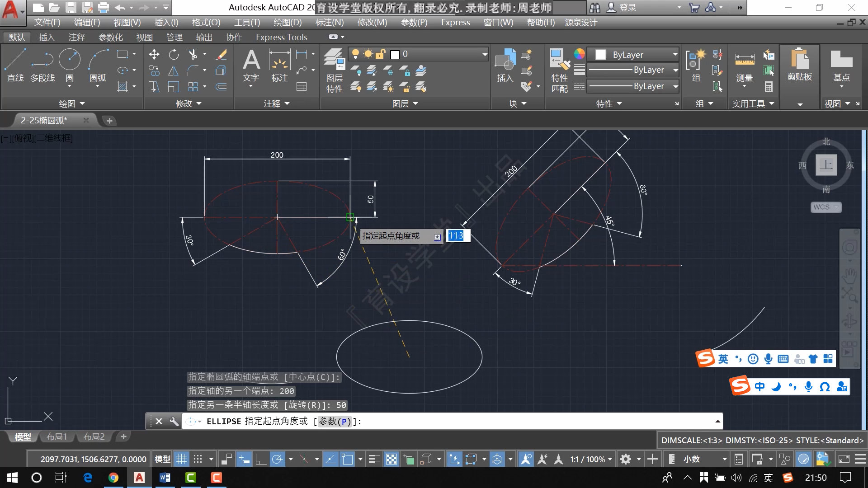Click the Insert block (插入) icon
The width and height of the screenshot is (868, 488).
(x=505, y=66)
